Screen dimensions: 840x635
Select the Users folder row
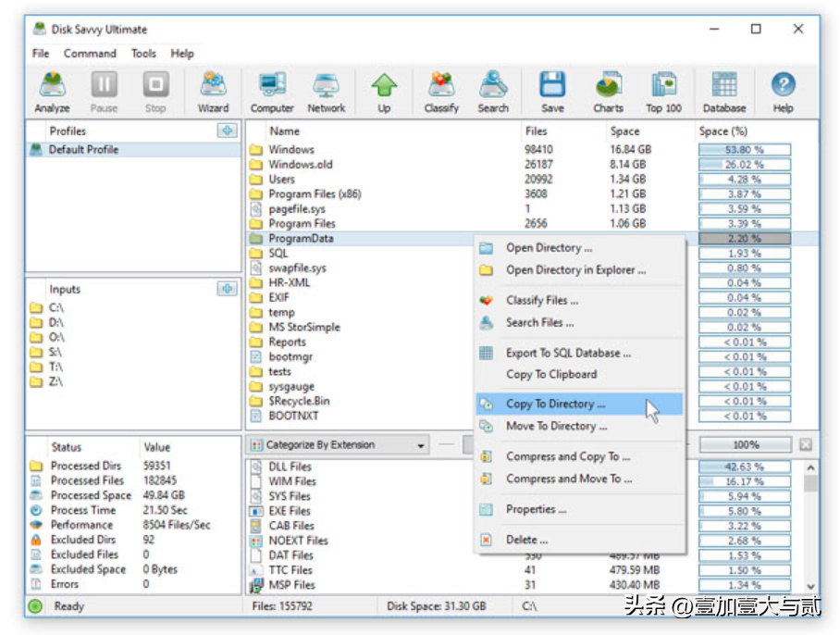pos(533,179)
